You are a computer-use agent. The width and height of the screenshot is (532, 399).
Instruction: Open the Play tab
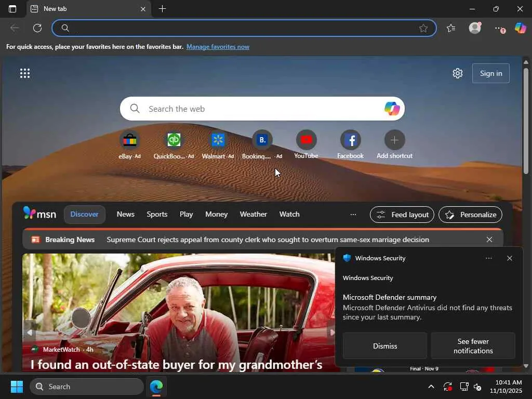pyautogui.click(x=187, y=215)
